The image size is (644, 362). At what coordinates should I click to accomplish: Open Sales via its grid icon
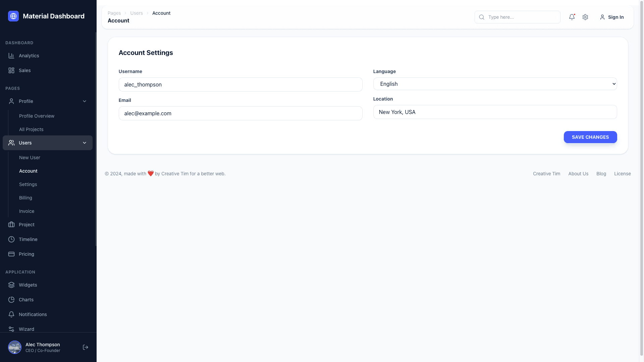coord(11,70)
